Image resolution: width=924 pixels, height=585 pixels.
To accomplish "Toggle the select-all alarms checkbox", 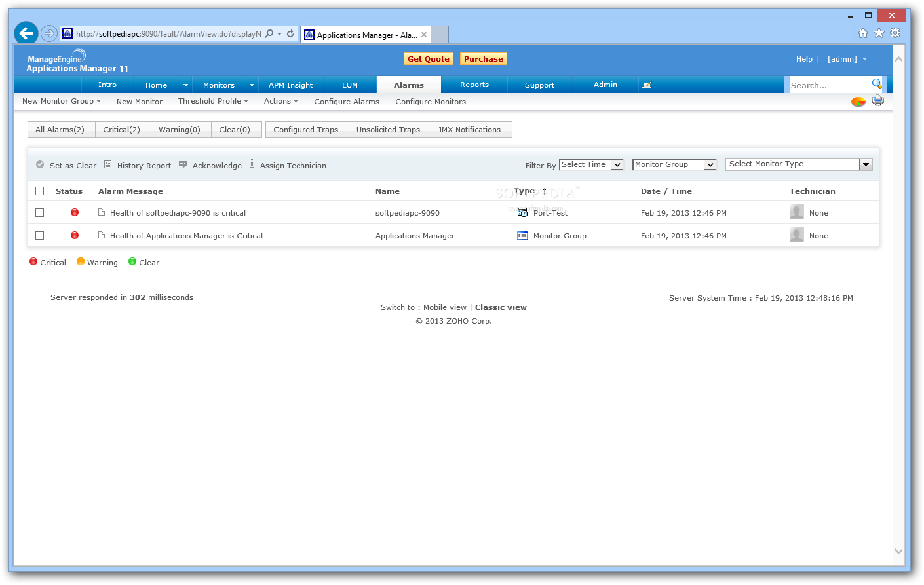I will click(x=40, y=191).
